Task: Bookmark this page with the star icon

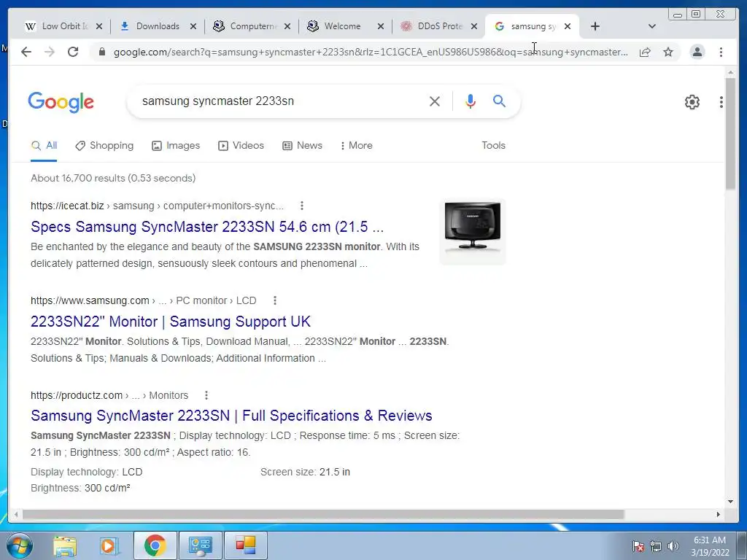Action: 668,52
